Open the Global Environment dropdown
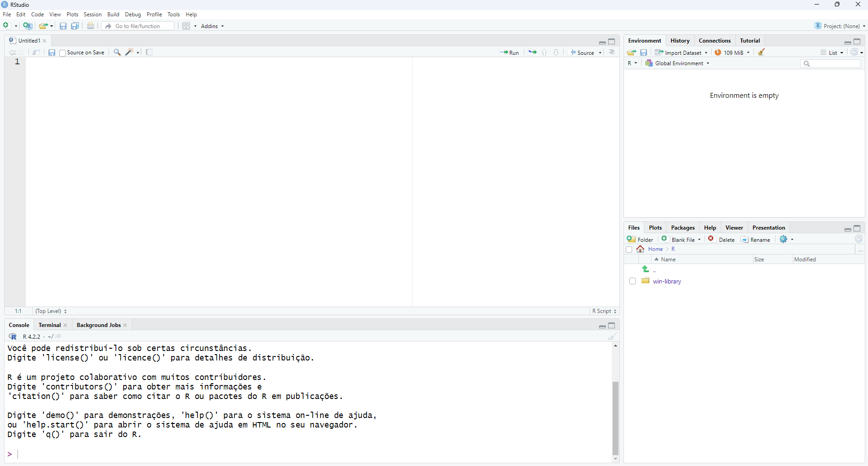This screenshot has width=868, height=466. 677,63
